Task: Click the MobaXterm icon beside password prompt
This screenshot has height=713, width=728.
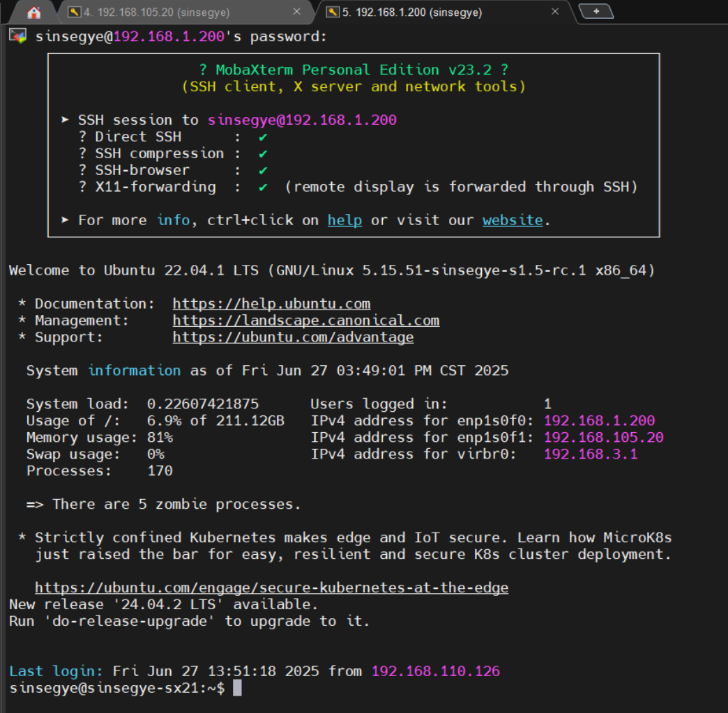Action: (17, 36)
